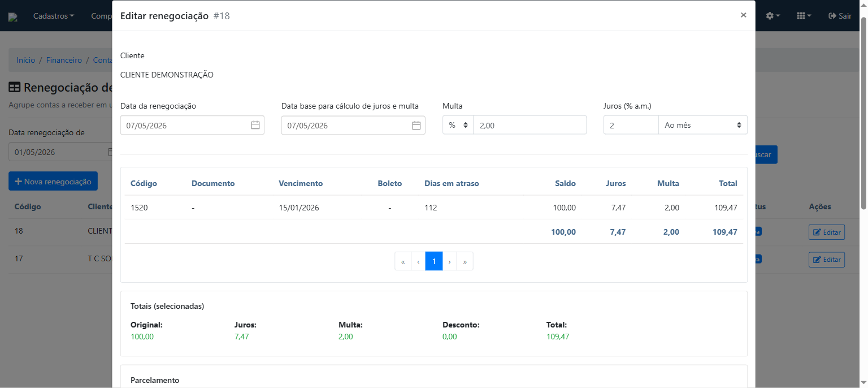Sort by Vencimento column header
The width and height of the screenshot is (868, 388).
(301, 183)
